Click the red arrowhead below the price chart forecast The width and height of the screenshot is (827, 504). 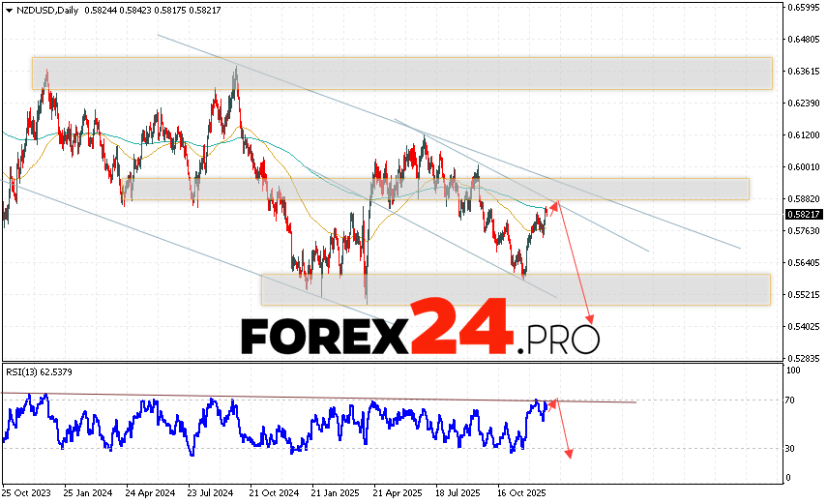pyautogui.click(x=589, y=319)
